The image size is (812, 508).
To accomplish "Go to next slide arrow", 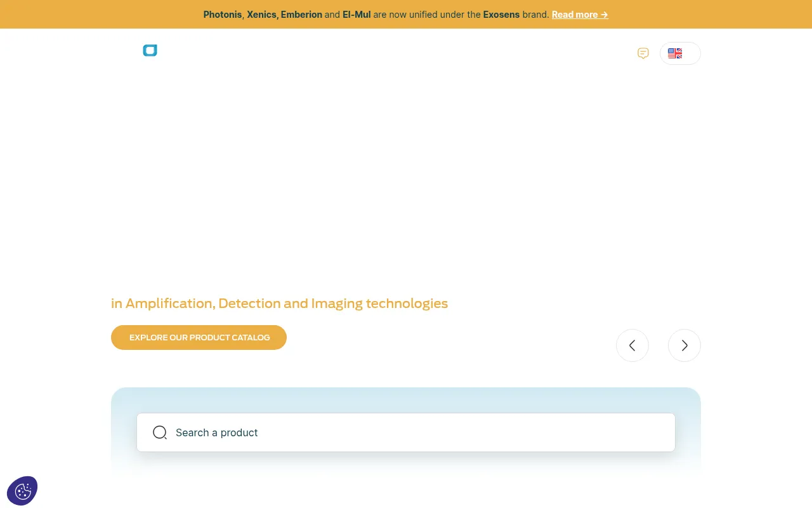I will pyautogui.click(x=684, y=345).
